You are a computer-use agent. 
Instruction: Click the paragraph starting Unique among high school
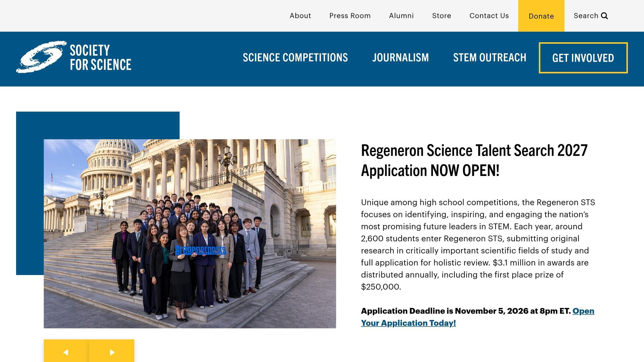pyautogui.click(x=478, y=244)
